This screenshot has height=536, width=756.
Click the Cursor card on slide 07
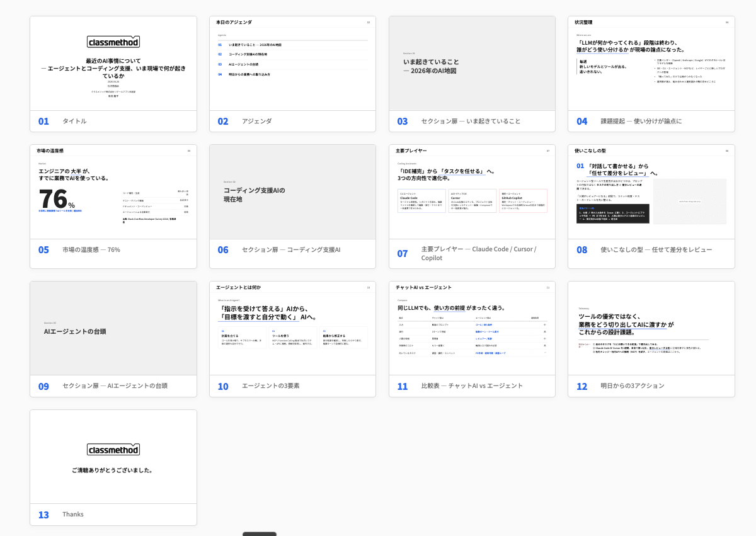pyautogui.click(x=472, y=200)
